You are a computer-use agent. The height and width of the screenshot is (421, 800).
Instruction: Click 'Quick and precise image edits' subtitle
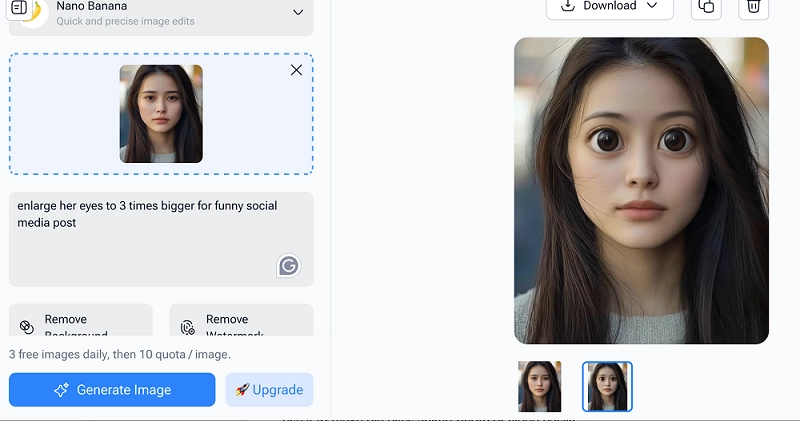click(125, 21)
